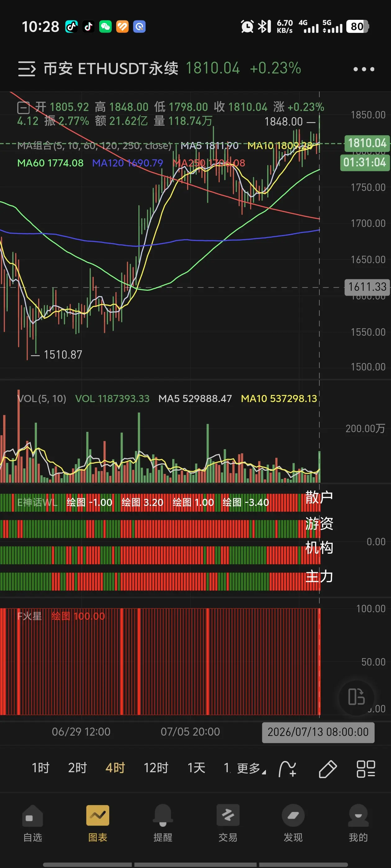Go to 我的 profile tab
The width and height of the screenshot is (391, 868).
tap(358, 823)
